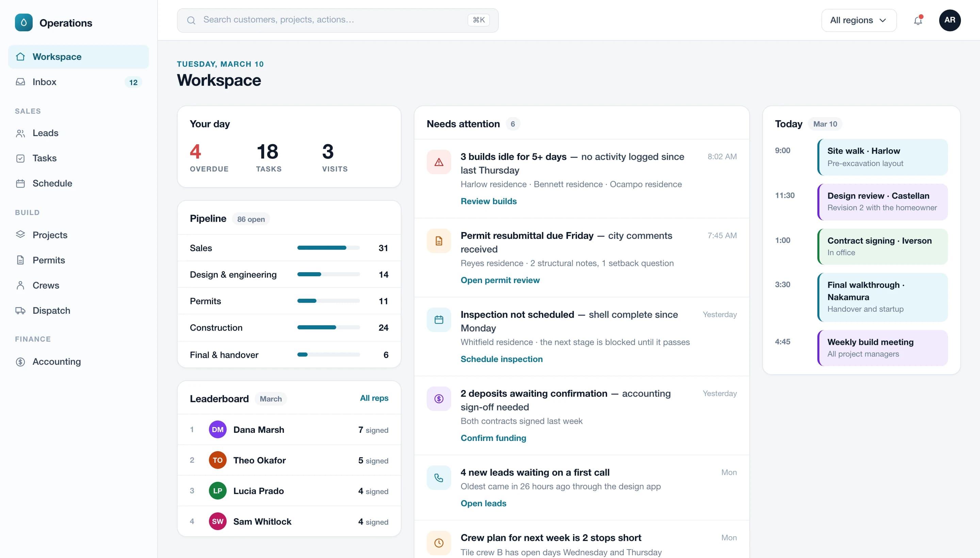Viewport: 980px width, 558px height.
Task: Click the Open leads link
Action: click(x=483, y=503)
